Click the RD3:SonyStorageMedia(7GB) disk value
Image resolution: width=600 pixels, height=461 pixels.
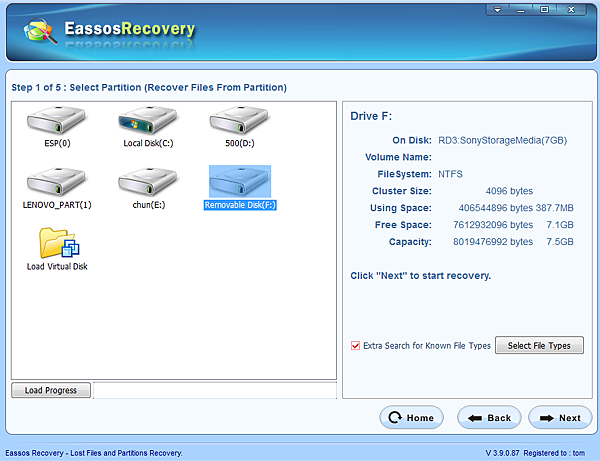[502, 140]
